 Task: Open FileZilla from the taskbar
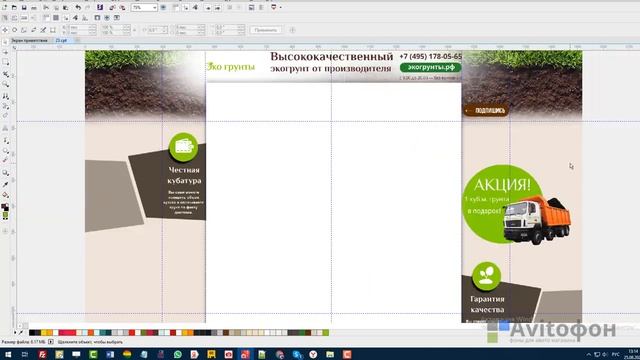pos(42,354)
